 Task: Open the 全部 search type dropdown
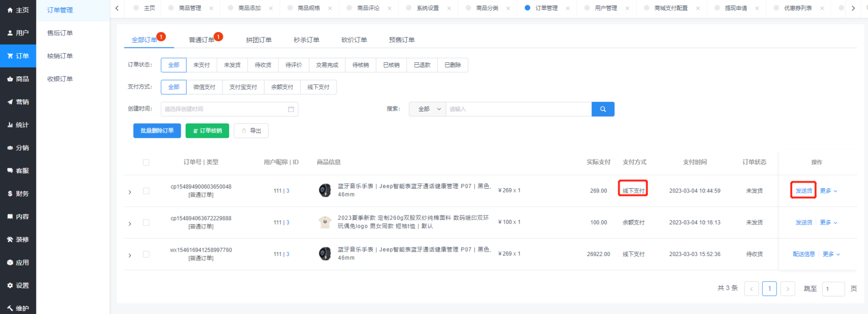(427, 109)
